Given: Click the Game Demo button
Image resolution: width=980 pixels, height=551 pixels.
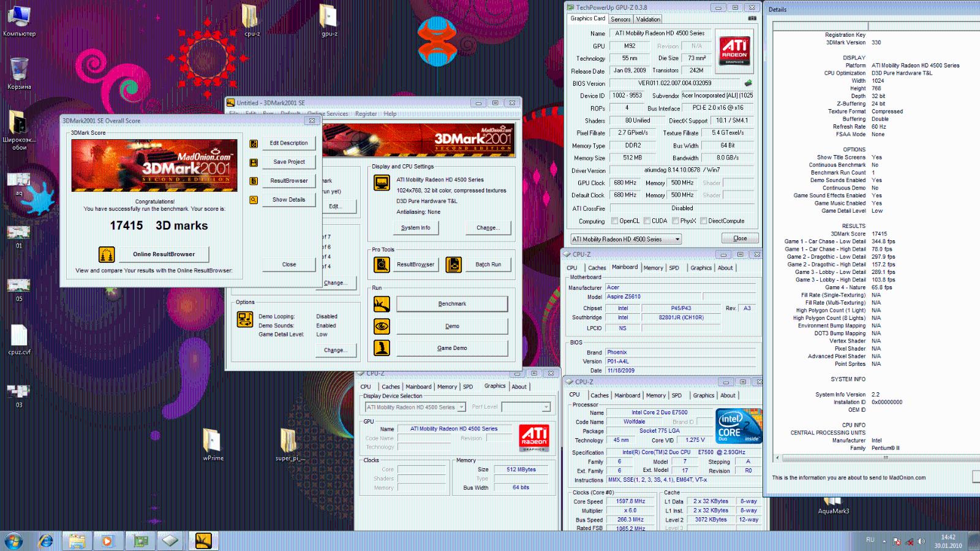Looking at the screenshot, I should (452, 348).
